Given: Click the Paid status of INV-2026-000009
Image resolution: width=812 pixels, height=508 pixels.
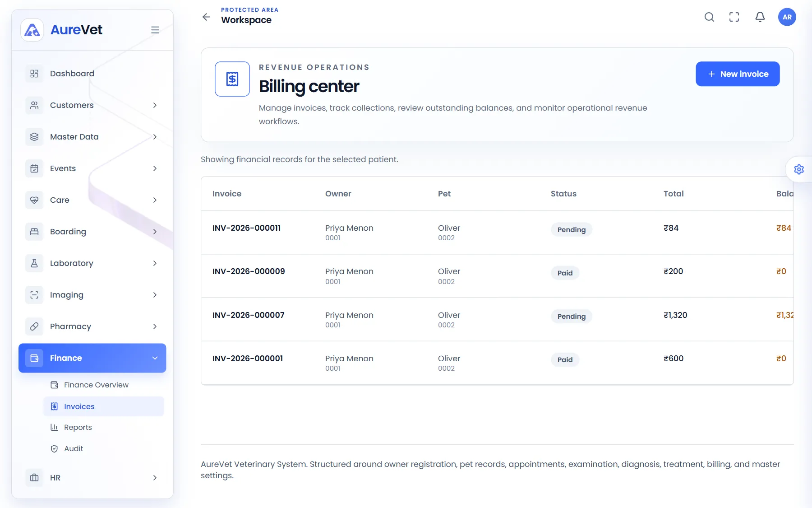Looking at the screenshot, I should point(565,273).
